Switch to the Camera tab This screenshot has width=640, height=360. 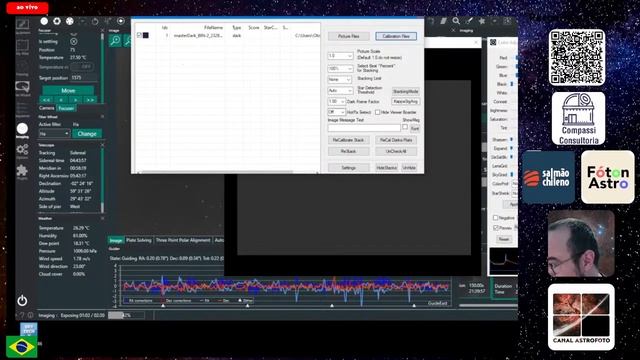47,108
